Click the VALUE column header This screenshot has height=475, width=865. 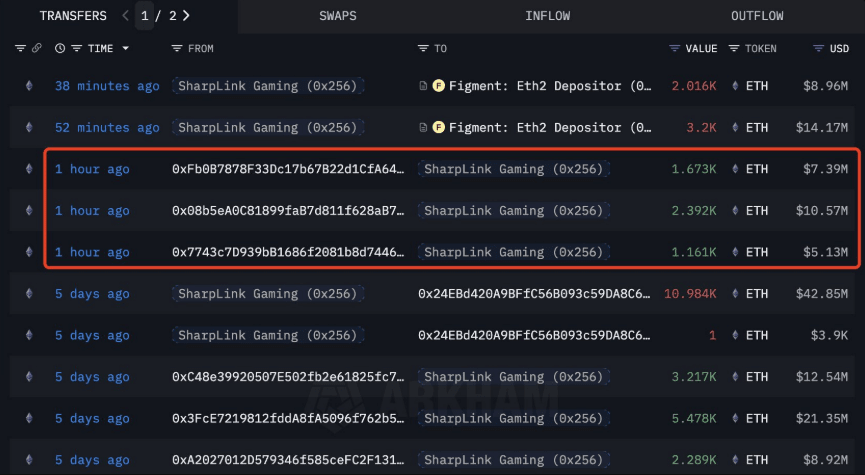(701, 49)
